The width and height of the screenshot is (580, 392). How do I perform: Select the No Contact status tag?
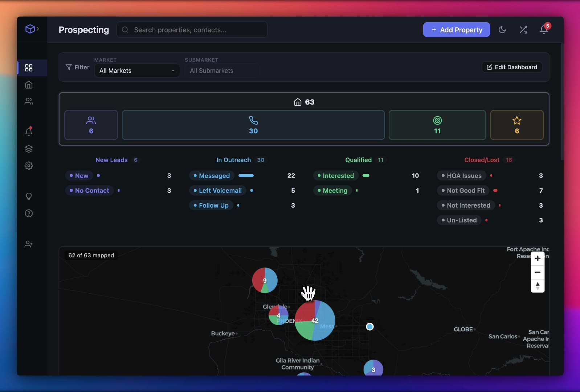click(x=89, y=191)
